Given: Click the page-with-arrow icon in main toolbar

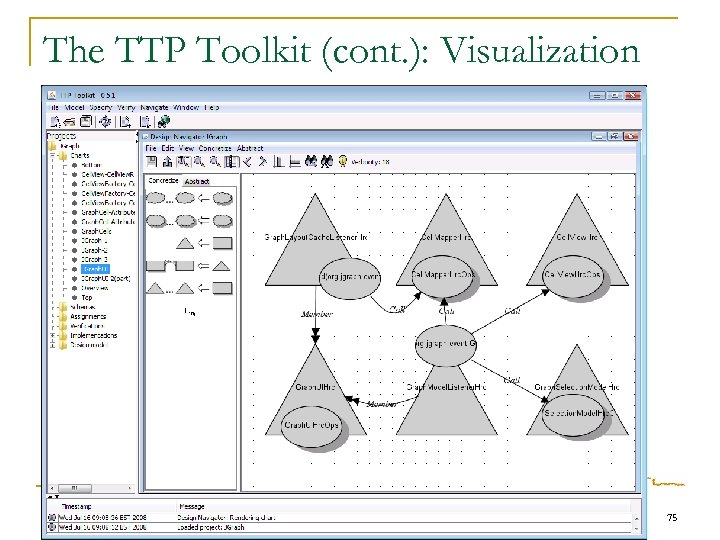Looking at the screenshot, I should coord(145,122).
